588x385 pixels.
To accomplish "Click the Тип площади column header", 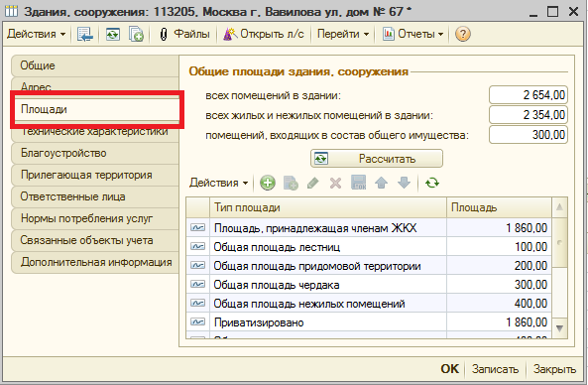I will tap(328, 207).
